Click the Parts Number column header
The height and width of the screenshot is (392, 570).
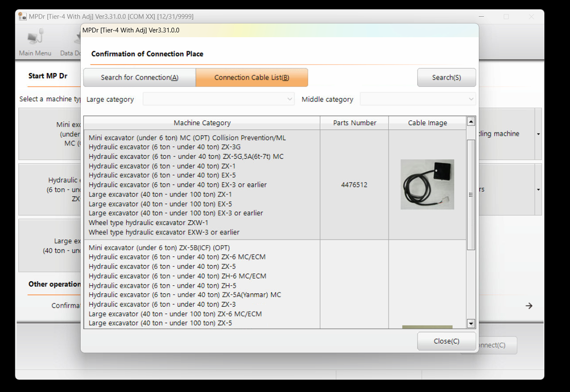354,123
